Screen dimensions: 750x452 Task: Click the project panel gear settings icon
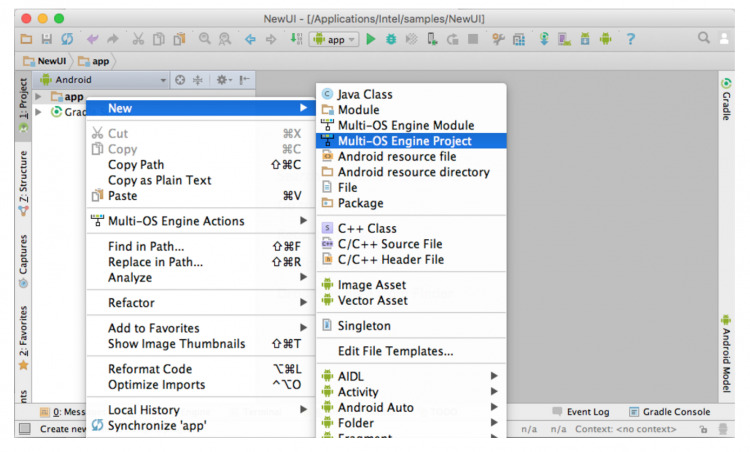[223, 80]
